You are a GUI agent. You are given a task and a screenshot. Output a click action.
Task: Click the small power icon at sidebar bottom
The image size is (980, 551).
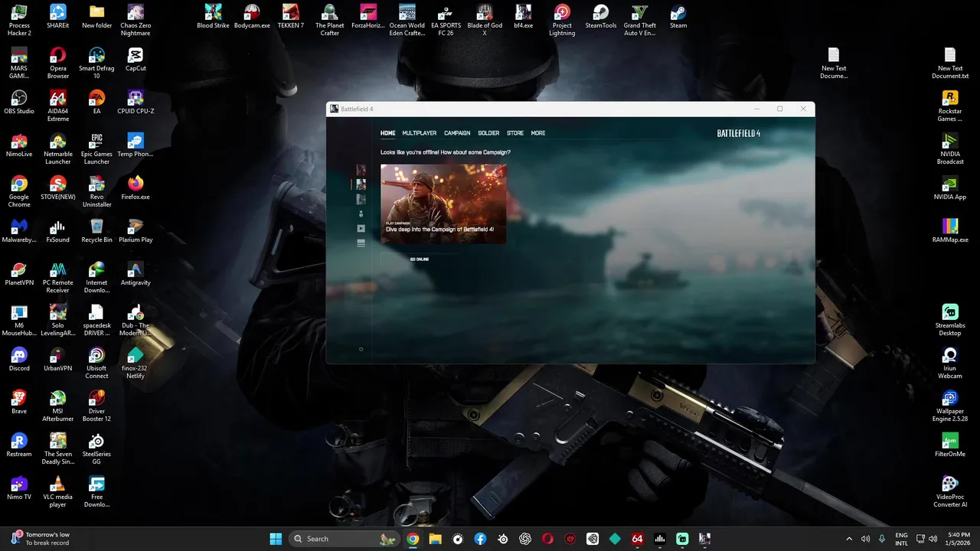(x=361, y=349)
